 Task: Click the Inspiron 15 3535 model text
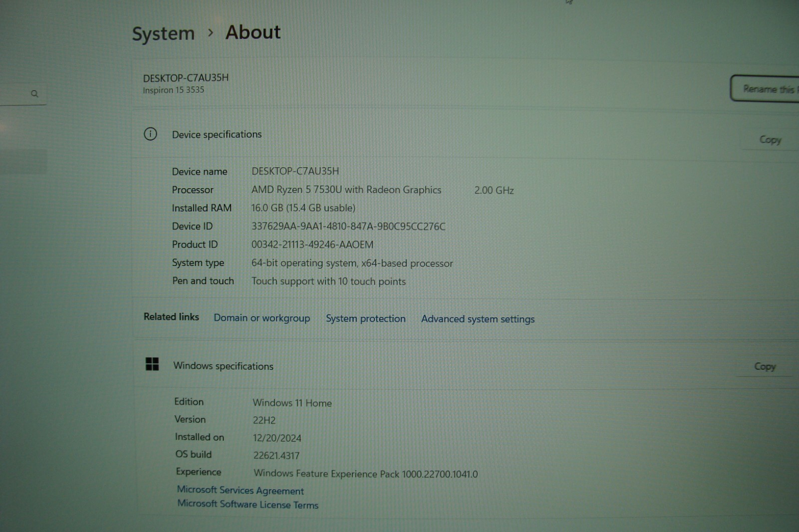[173, 90]
